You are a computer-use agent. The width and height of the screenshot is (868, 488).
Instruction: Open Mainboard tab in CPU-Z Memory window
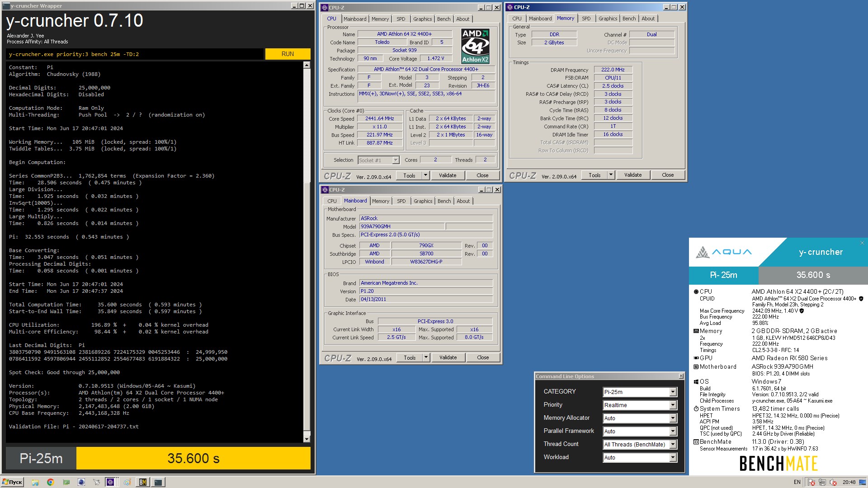(x=540, y=19)
